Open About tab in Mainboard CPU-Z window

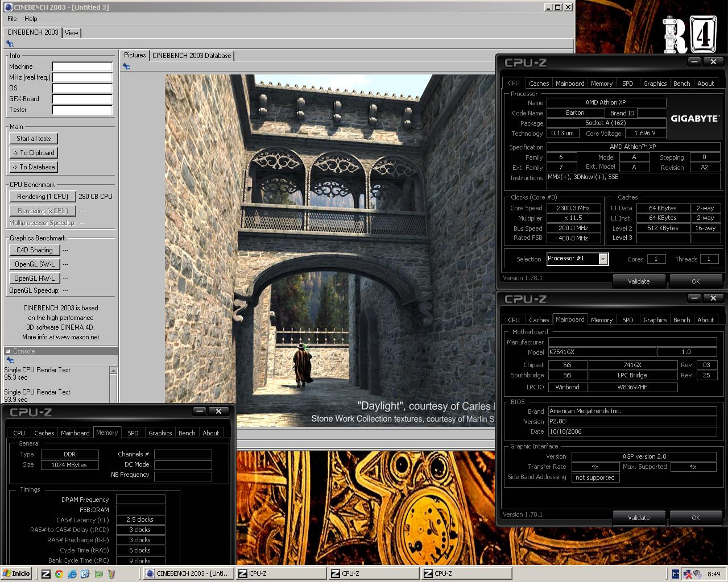(x=705, y=320)
